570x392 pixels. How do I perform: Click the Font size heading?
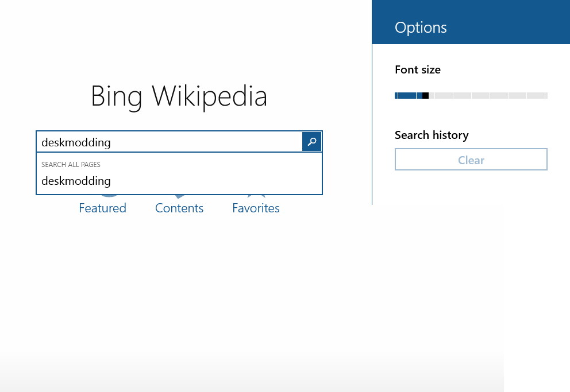click(x=418, y=69)
